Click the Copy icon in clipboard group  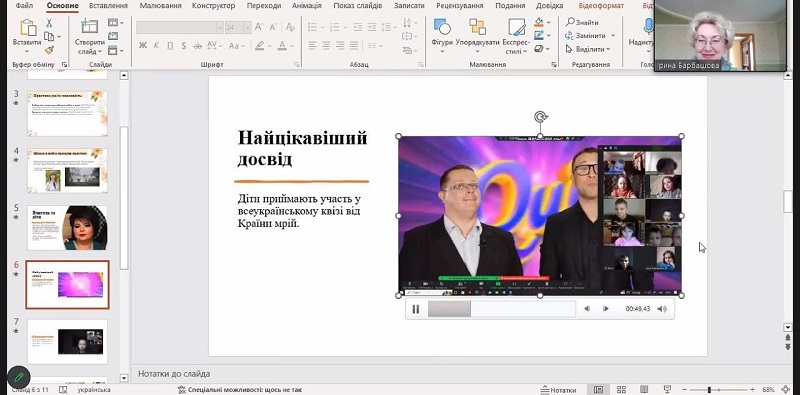[49, 36]
